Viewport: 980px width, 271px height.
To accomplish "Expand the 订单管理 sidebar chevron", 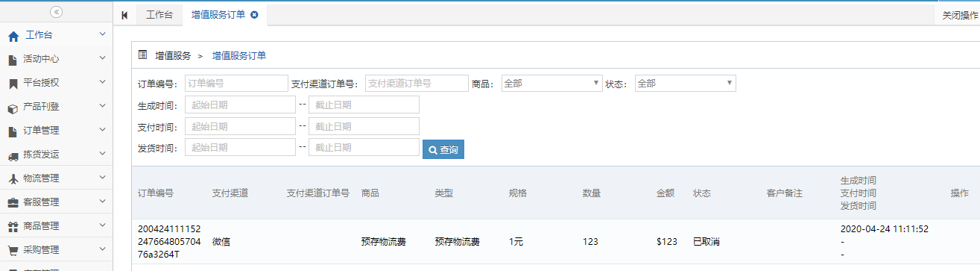I will point(102,130).
